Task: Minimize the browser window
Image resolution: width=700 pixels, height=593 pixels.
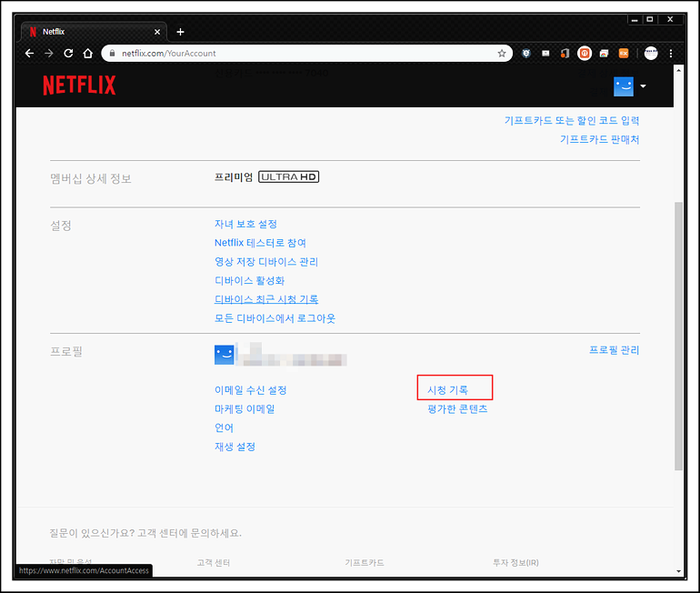Action: [635, 20]
